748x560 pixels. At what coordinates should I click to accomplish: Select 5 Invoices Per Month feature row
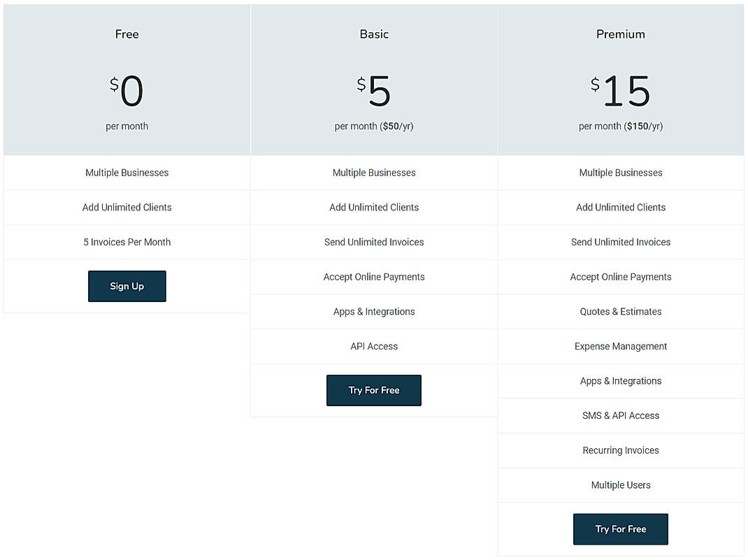127,242
